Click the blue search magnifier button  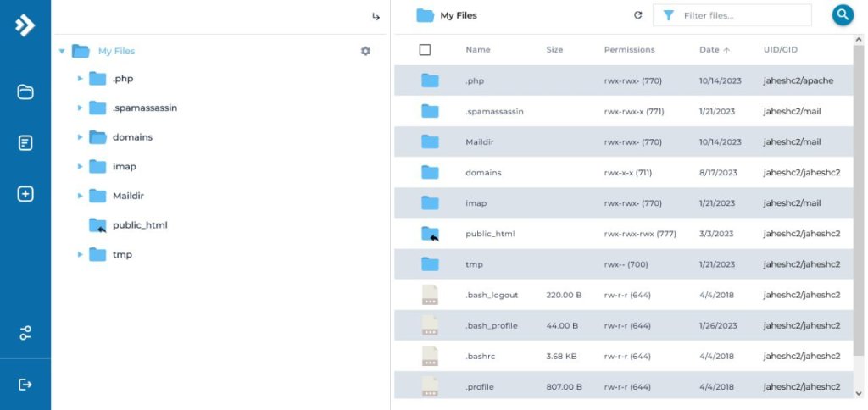coord(842,14)
